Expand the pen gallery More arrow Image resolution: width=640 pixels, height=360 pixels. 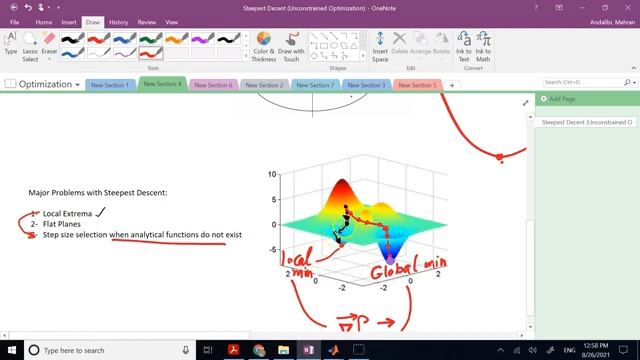pyautogui.click(x=246, y=56)
